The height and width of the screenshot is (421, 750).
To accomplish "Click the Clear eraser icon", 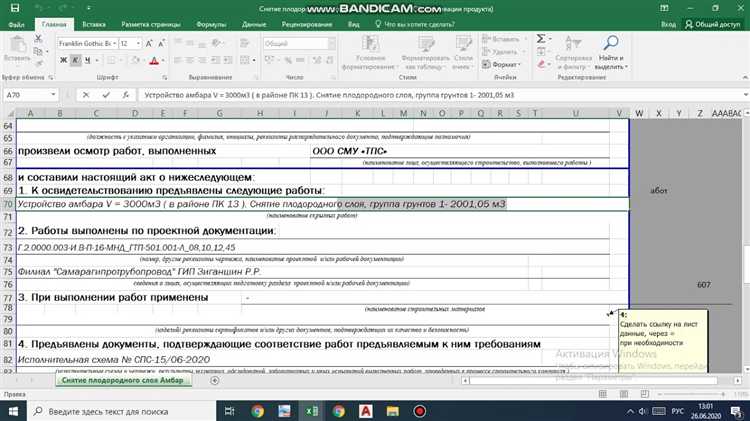I will pyautogui.click(x=541, y=64).
